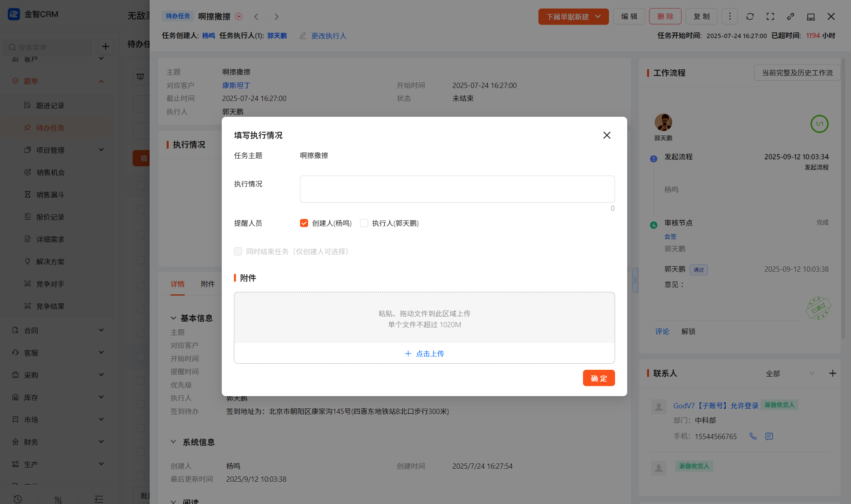Check the 执行人(郭天鹏) reminder checkbox
The image size is (851, 504).
tap(364, 223)
